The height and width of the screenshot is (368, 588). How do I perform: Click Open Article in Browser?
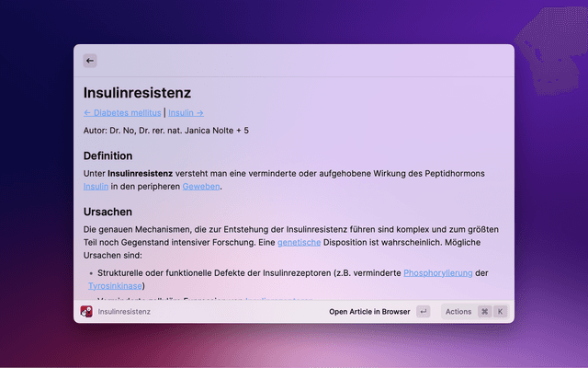click(369, 312)
